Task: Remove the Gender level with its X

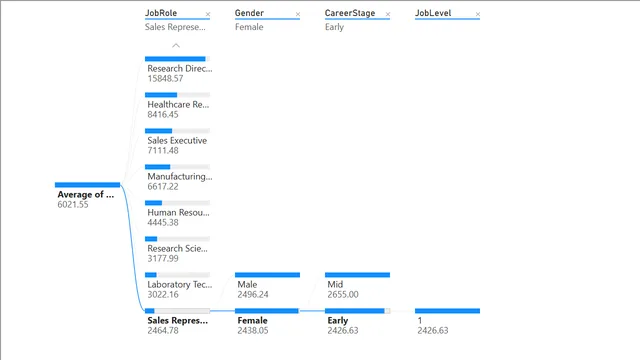Action: (298, 14)
